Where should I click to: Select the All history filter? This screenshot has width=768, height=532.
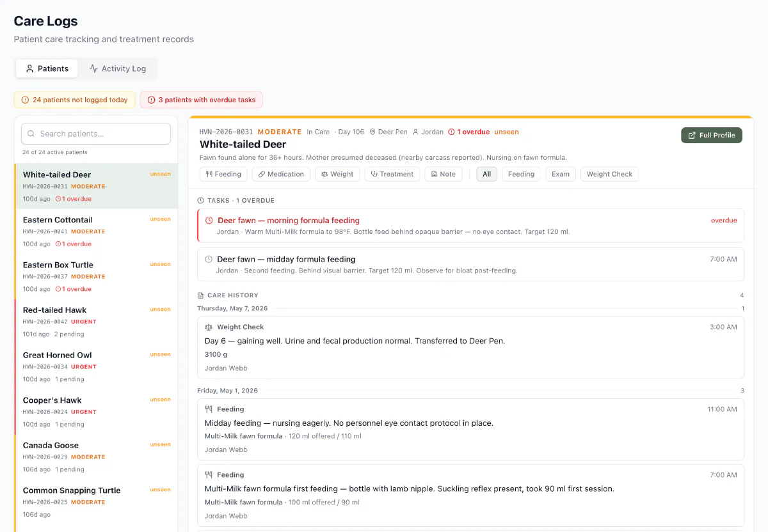(487, 174)
